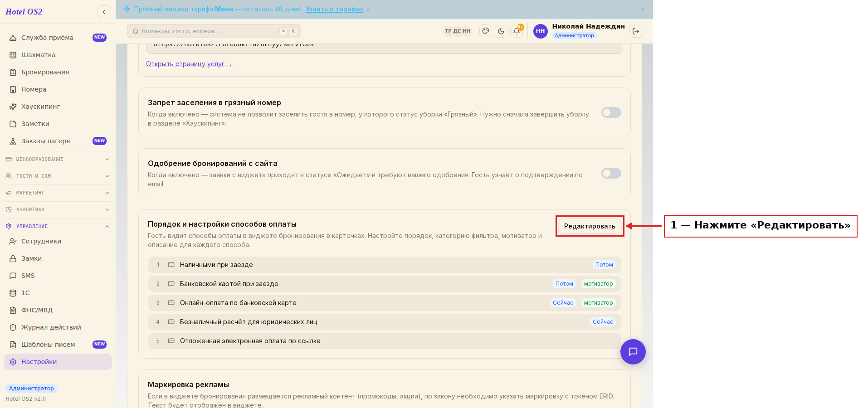The width and height of the screenshot is (868, 408).
Task: Collapse the Управление group
Action: (x=58, y=226)
